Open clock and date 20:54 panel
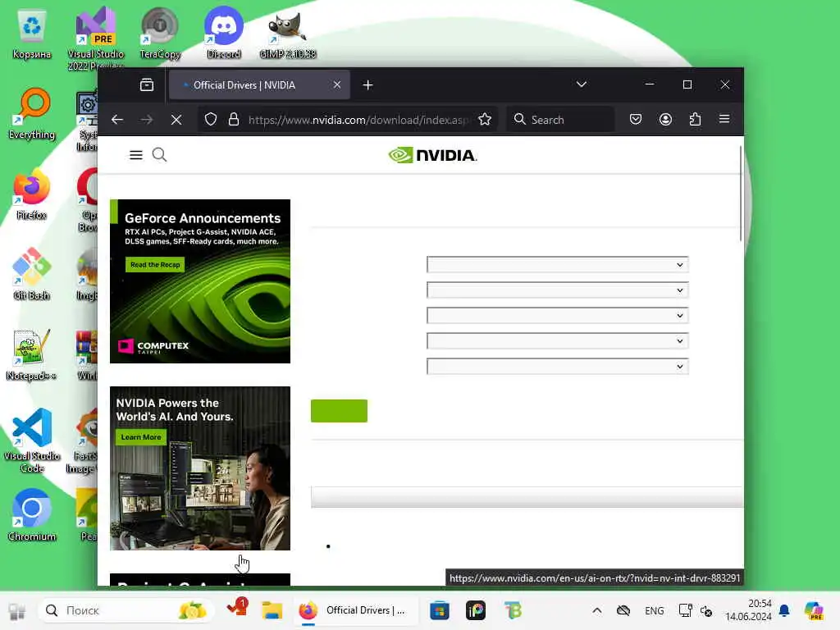840x630 pixels. pos(748,610)
